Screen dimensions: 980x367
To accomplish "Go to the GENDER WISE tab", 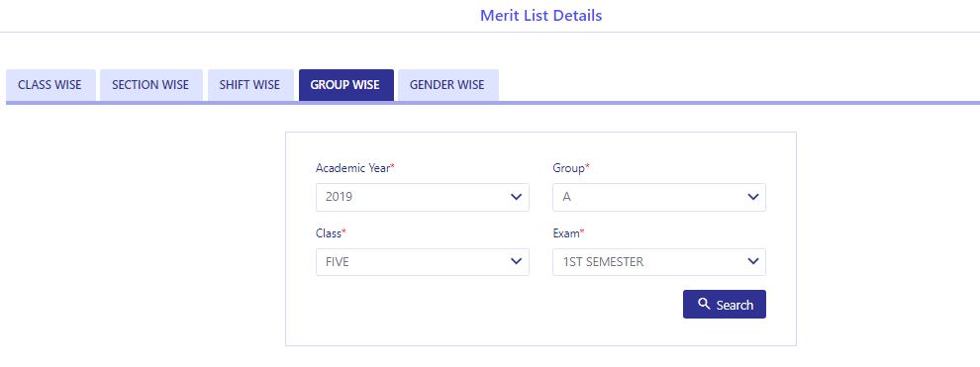I will 447,85.
